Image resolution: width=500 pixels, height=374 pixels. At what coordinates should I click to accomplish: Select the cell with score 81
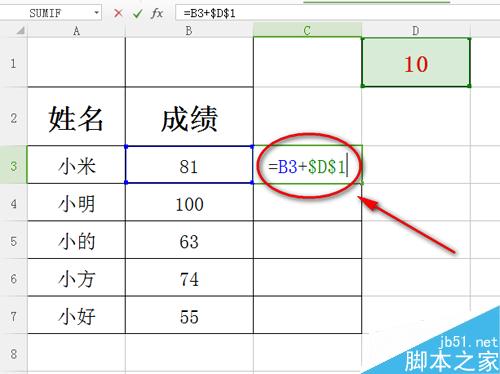point(189,165)
